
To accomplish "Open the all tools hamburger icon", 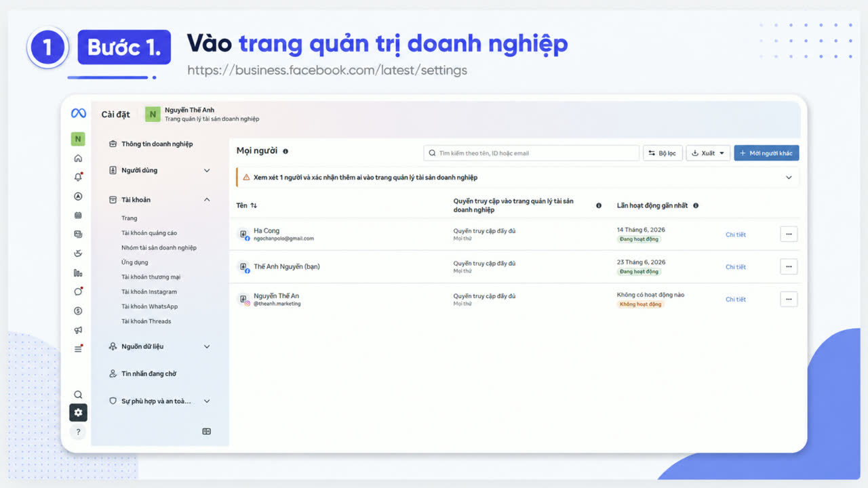I will tap(78, 349).
